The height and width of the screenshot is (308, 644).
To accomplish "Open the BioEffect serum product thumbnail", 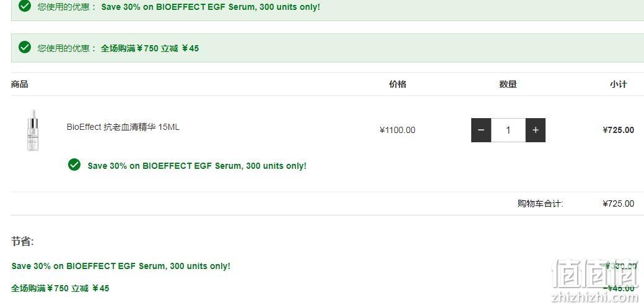I will [x=32, y=130].
